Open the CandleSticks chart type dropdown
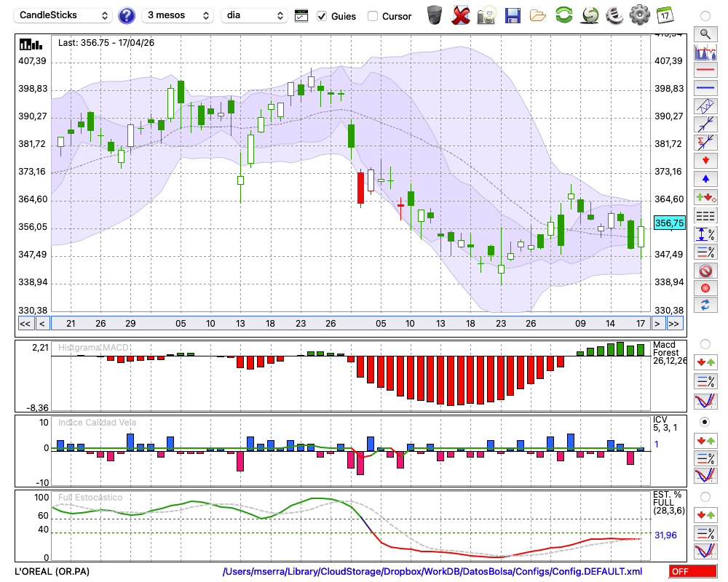 pyautogui.click(x=63, y=15)
